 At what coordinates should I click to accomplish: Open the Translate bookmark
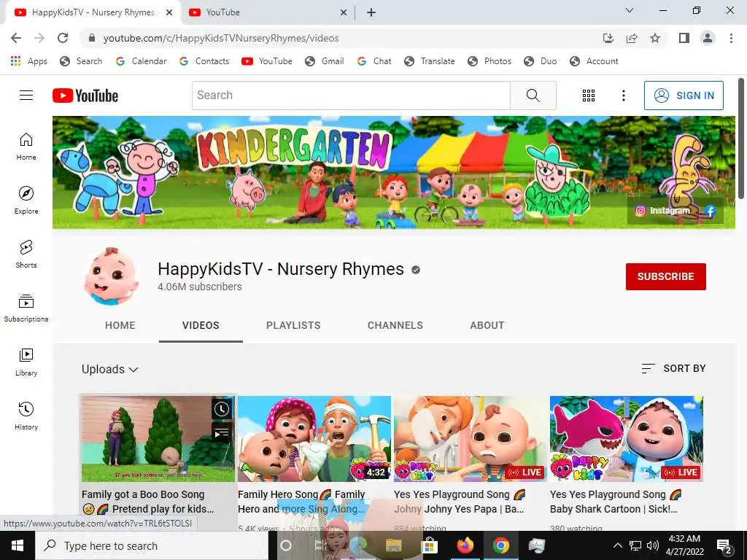429,61
